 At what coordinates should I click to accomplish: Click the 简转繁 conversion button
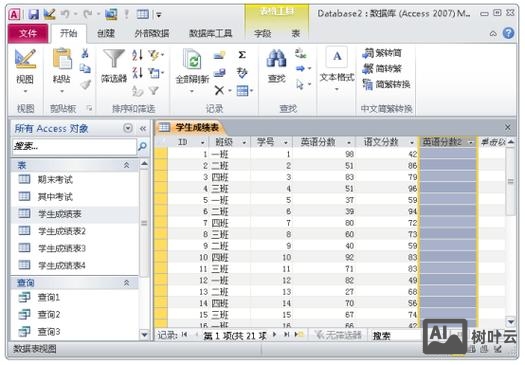click(x=382, y=69)
